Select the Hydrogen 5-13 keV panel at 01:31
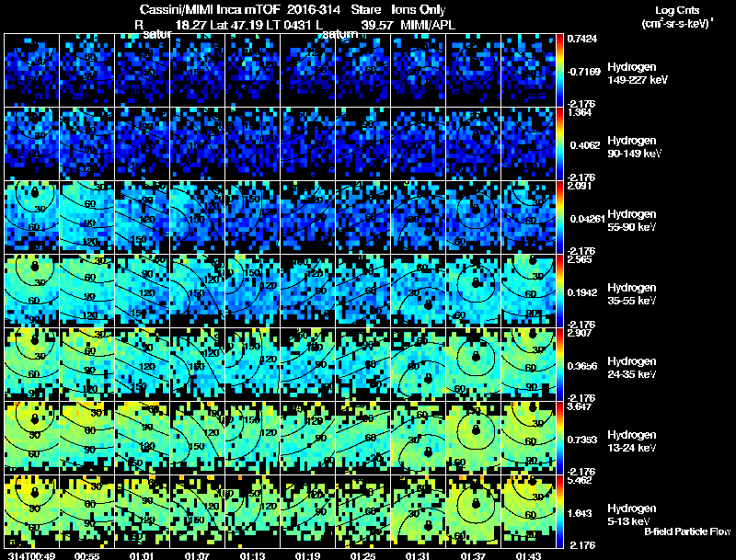The image size is (736, 560). tap(418, 511)
